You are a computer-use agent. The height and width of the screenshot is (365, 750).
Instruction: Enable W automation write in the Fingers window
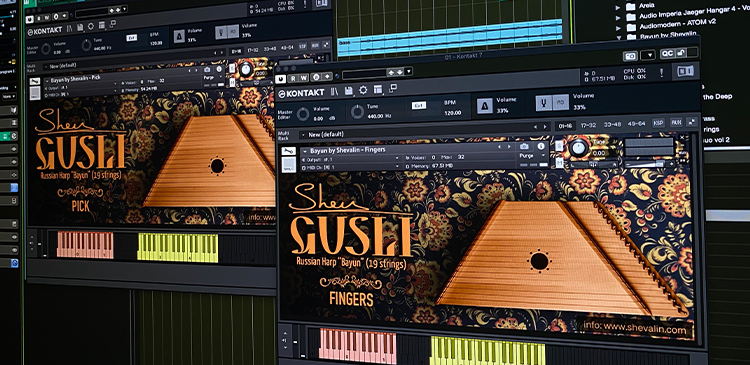click(303, 77)
